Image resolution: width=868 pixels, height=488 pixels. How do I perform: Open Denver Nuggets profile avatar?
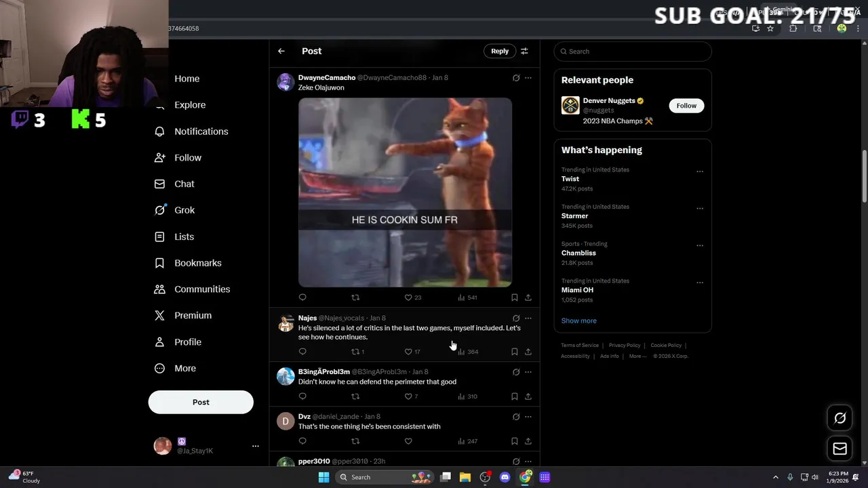pyautogui.click(x=570, y=105)
